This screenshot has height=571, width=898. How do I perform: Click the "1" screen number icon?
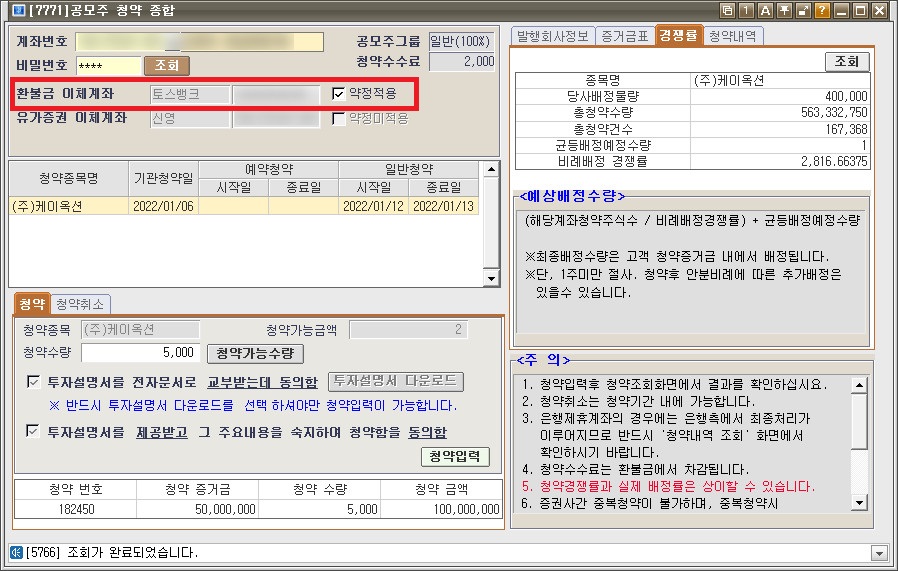pos(746,10)
